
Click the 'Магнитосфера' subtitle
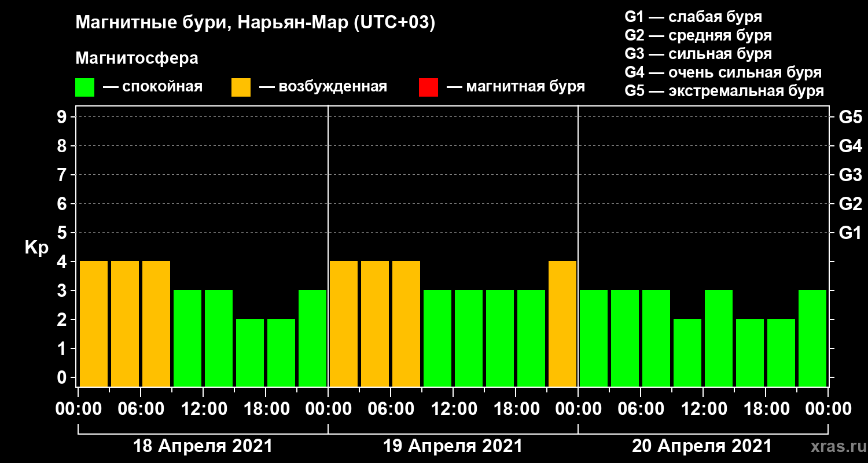pyautogui.click(x=137, y=58)
